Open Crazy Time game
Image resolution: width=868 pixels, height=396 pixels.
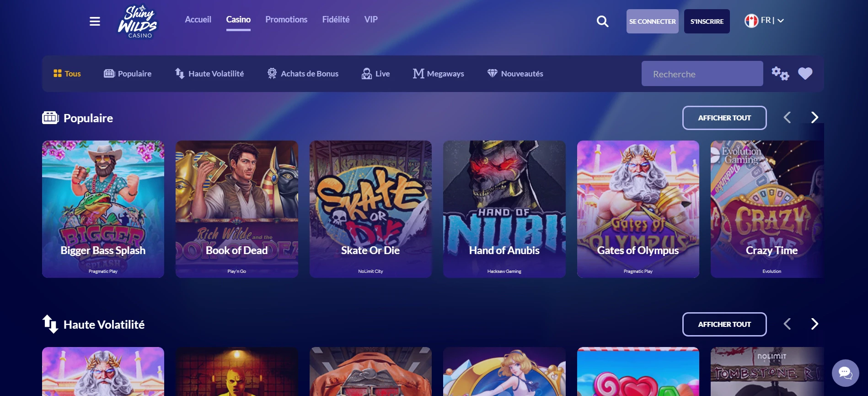pyautogui.click(x=767, y=209)
